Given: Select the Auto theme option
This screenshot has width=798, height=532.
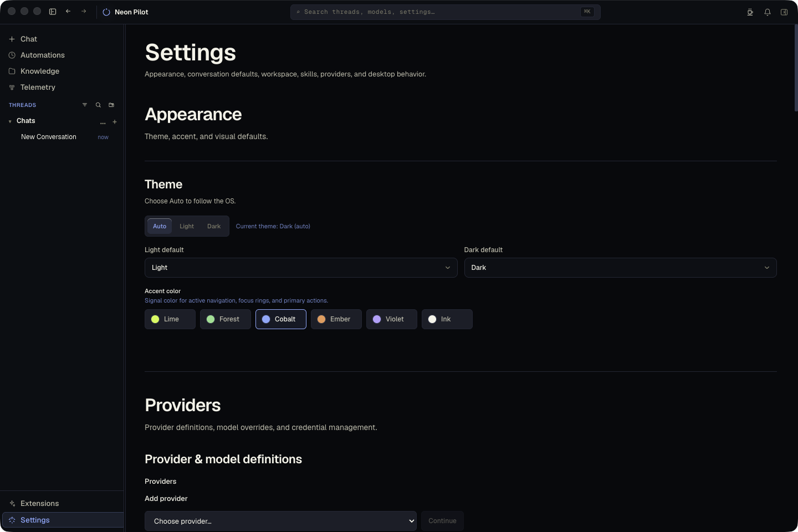Looking at the screenshot, I should coord(160,226).
